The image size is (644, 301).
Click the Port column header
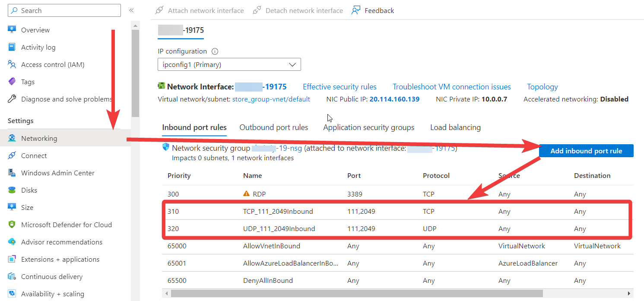point(354,176)
